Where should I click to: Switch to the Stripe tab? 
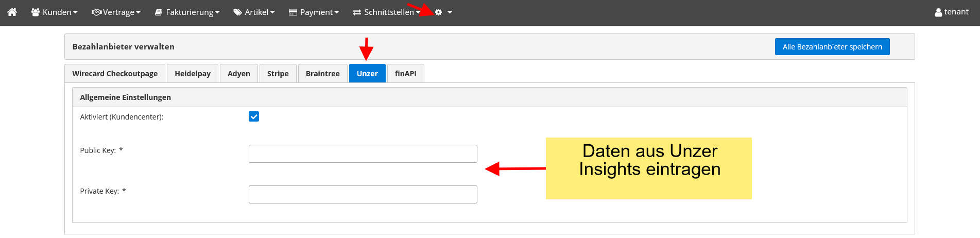(278, 74)
